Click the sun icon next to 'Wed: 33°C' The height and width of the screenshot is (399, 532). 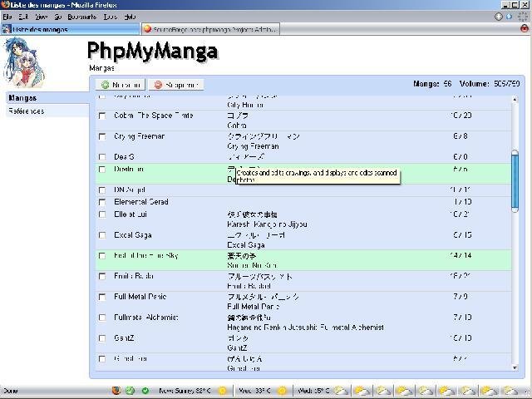tap(282, 391)
